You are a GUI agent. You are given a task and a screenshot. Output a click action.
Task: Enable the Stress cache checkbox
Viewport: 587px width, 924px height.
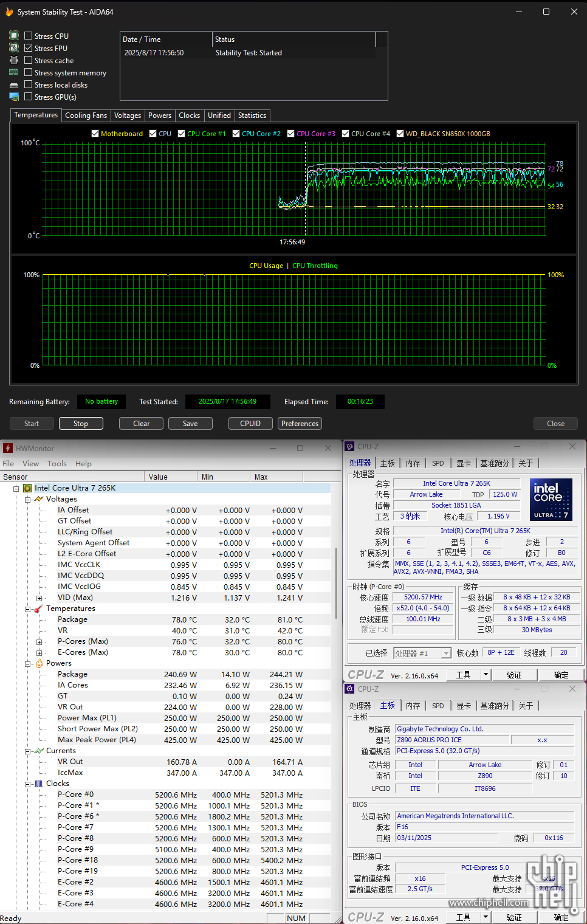click(x=28, y=60)
